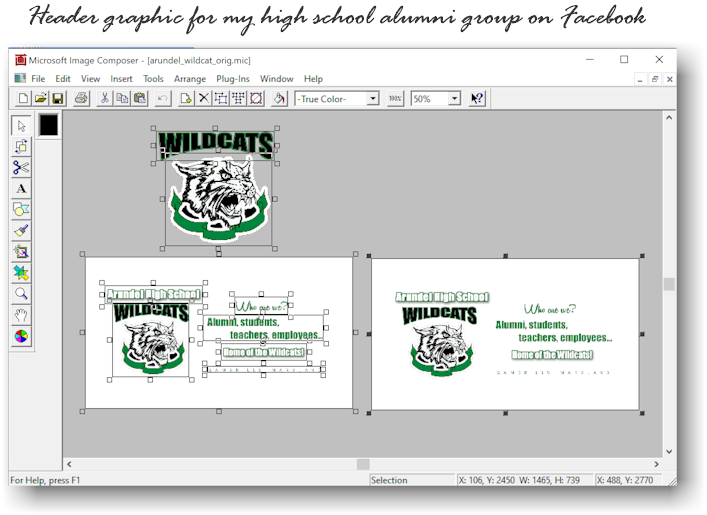Click the Select All toolbar icon

[x=239, y=98]
